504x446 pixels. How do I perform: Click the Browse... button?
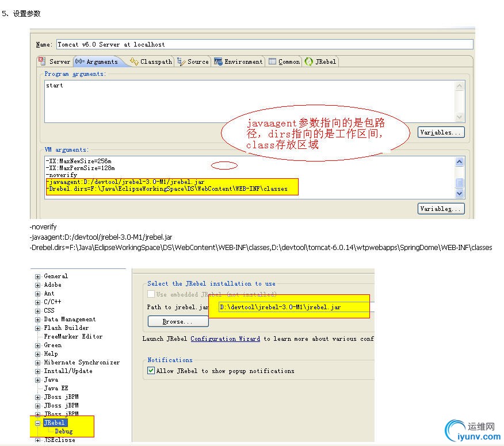pyautogui.click(x=178, y=321)
